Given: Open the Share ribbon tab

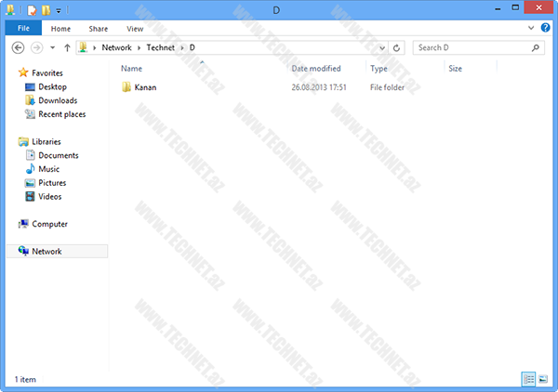Looking at the screenshot, I should (99, 29).
